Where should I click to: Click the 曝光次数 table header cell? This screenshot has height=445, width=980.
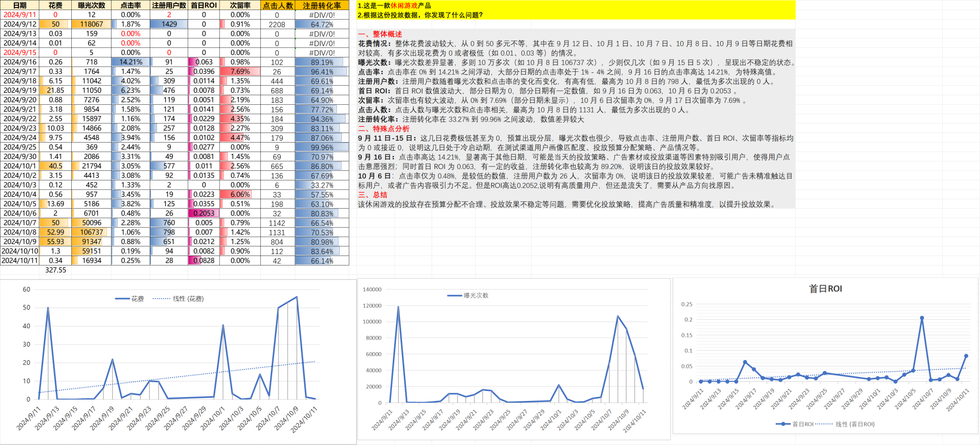91,5
